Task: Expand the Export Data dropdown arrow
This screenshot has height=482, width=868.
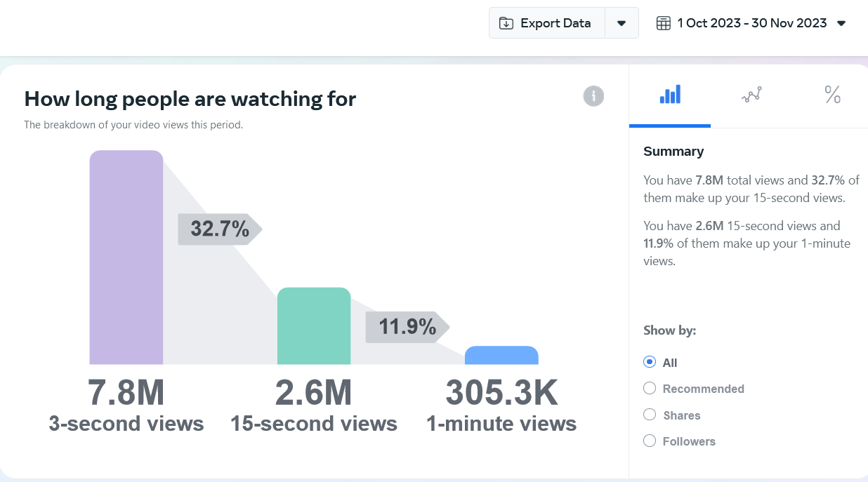Action: (x=621, y=23)
